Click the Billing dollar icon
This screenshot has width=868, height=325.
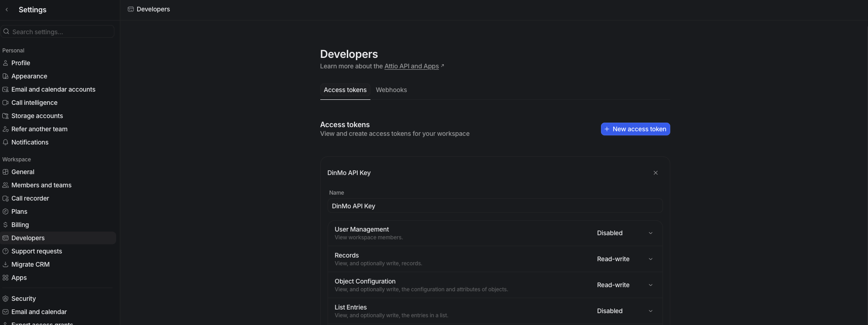pyautogui.click(x=5, y=225)
